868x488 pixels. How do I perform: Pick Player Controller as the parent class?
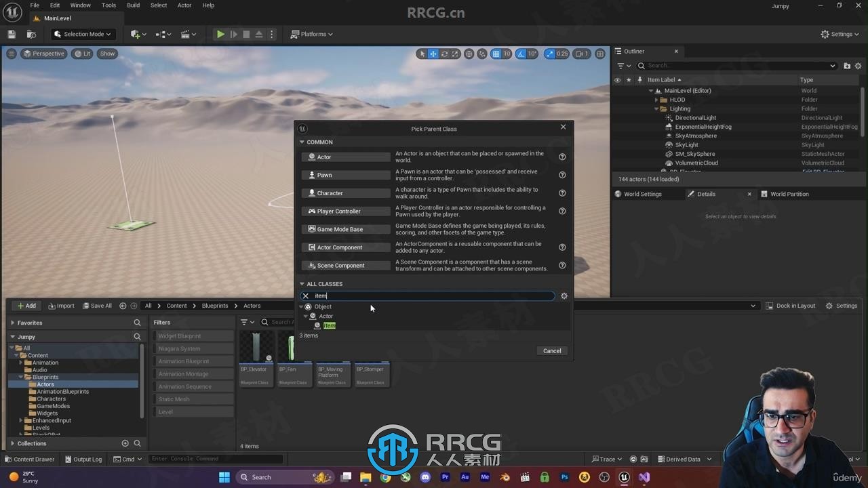pos(346,211)
